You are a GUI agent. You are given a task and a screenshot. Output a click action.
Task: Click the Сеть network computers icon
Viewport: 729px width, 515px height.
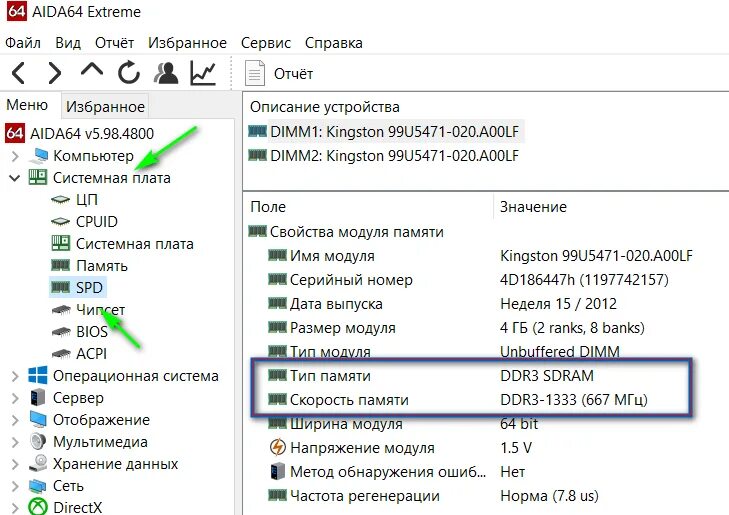point(38,485)
